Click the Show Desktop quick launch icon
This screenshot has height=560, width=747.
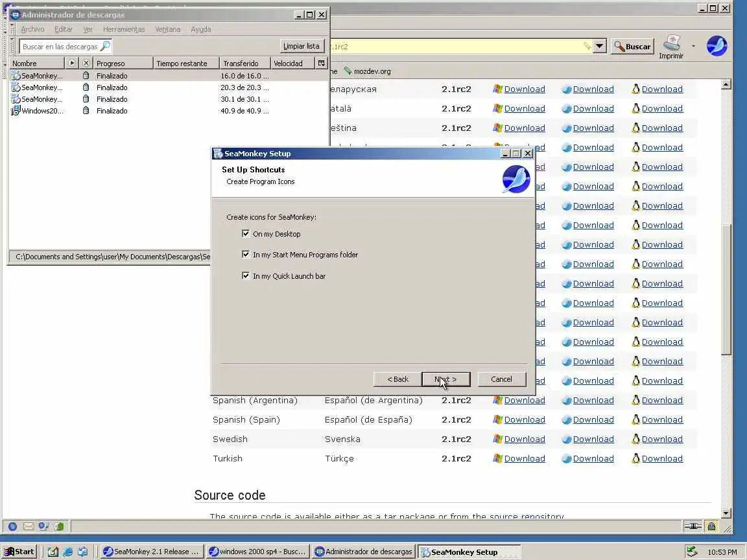pos(53,552)
